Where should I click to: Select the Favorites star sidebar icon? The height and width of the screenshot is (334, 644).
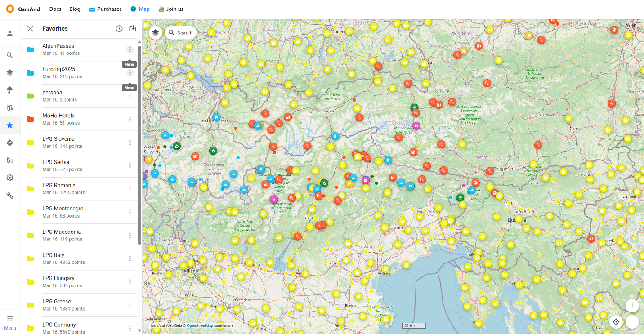click(10, 125)
